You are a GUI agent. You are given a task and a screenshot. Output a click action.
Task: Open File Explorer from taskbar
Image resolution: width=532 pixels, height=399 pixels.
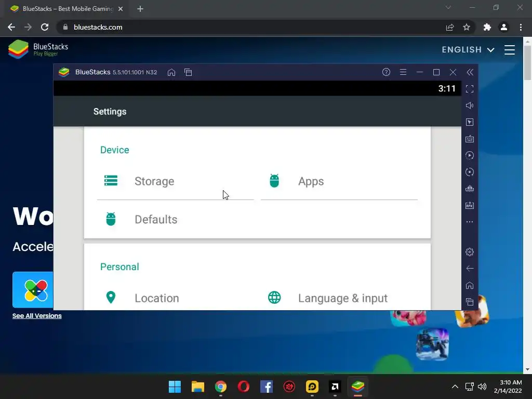click(x=198, y=387)
